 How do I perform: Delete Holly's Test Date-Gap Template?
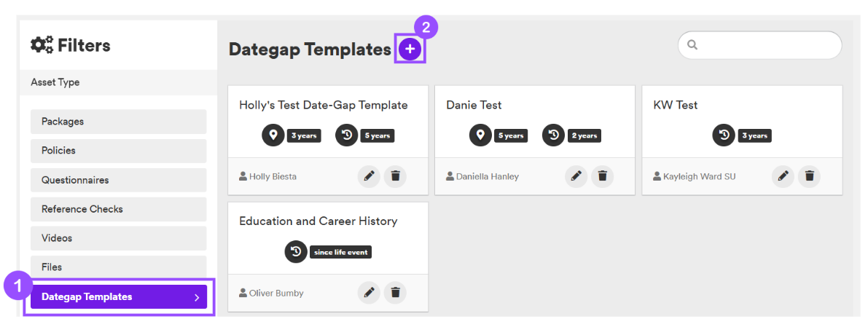395,176
